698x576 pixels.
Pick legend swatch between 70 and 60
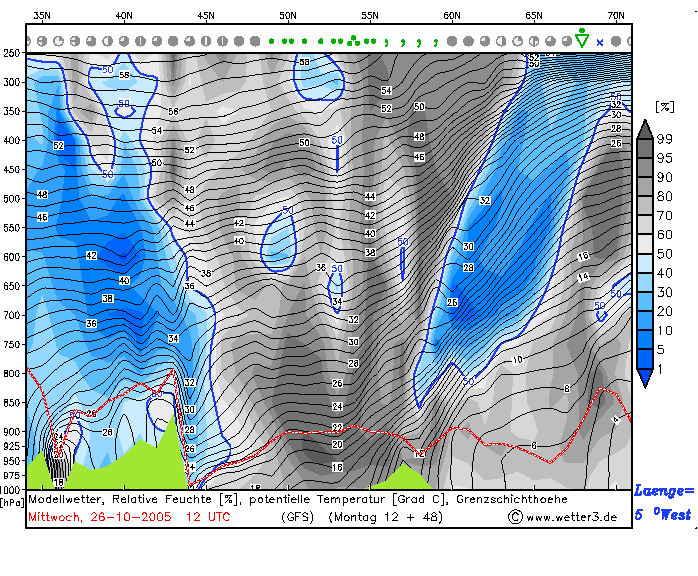click(x=645, y=225)
